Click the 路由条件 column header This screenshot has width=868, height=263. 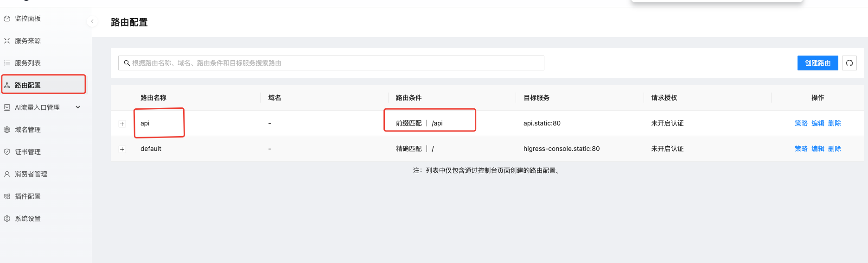coord(408,98)
